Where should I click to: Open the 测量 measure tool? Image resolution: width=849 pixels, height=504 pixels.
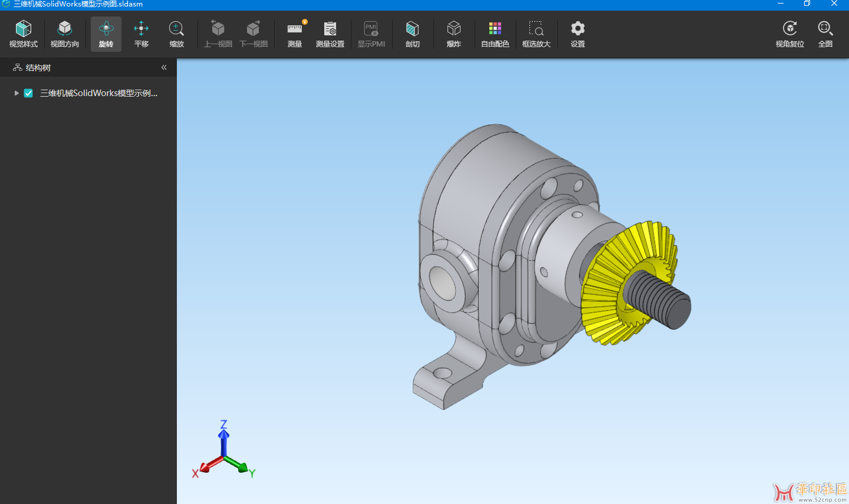295,34
